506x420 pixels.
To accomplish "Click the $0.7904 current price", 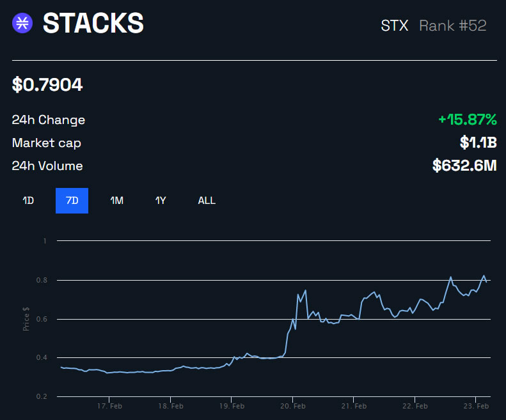I will (47, 84).
